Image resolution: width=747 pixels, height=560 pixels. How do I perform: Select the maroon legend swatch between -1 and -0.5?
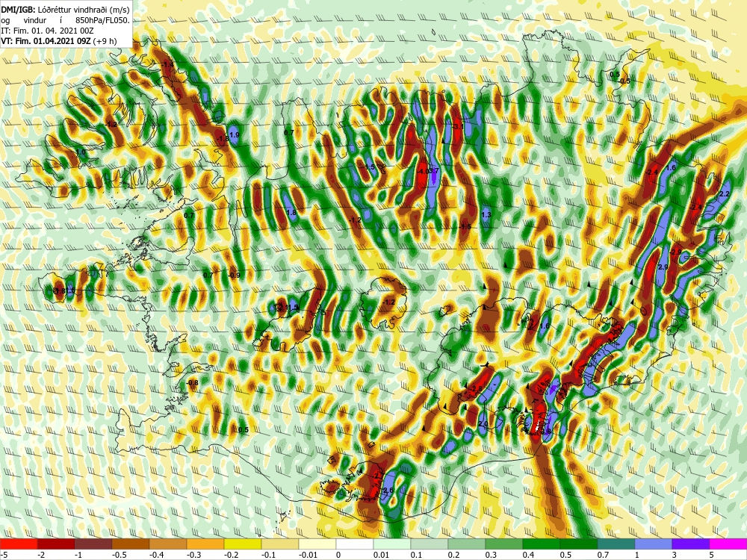(93, 544)
